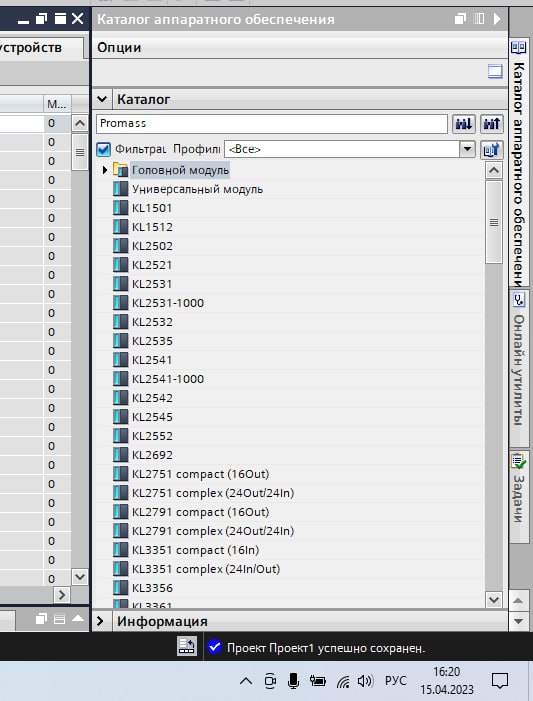Screen dimensions: 533x701
Task: Expand the Информация section
Action: (x=101, y=621)
